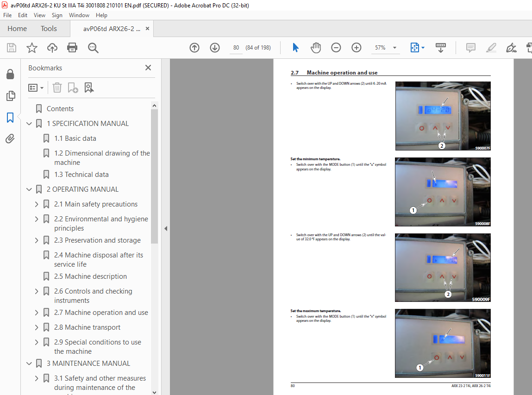Collapse 3 MAINTENANCE MANUAL bookmark
This screenshot has width=532, height=395.
29,364
